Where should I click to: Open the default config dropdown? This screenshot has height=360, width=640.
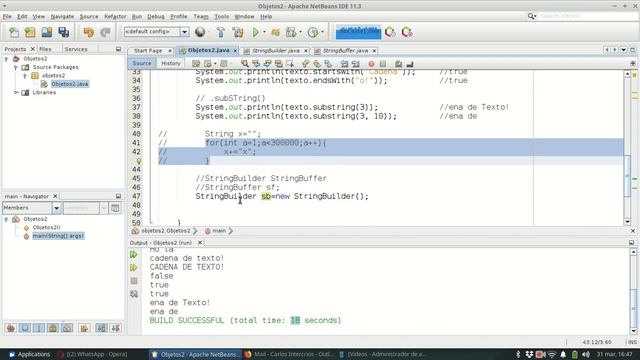tap(184, 32)
